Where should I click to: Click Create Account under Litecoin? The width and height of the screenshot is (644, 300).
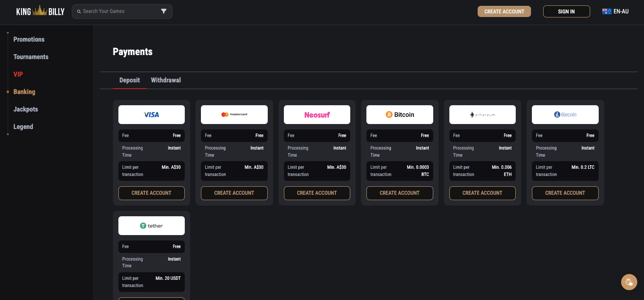click(x=565, y=193)
